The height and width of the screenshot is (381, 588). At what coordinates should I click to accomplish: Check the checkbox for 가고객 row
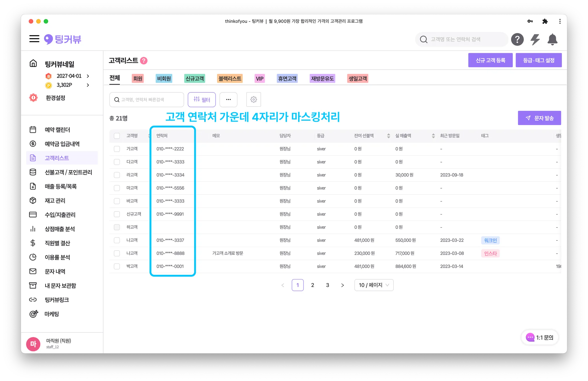tap(117, 149)
